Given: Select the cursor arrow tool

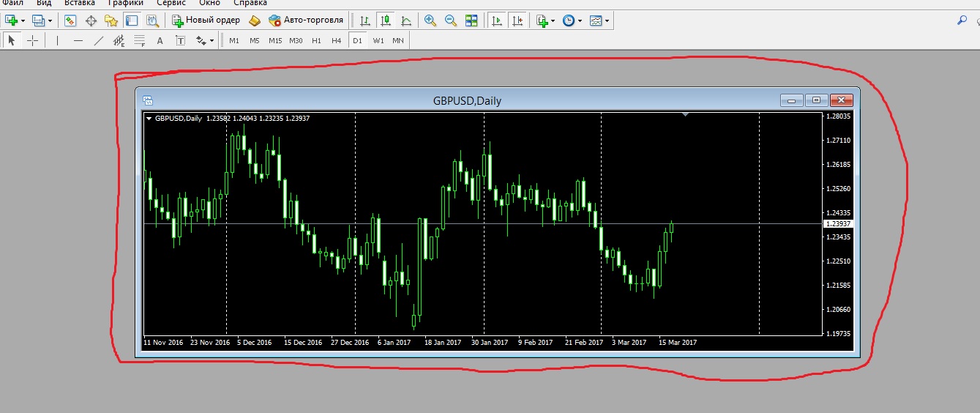Looking at the screenshot, I should click(12, 41).
